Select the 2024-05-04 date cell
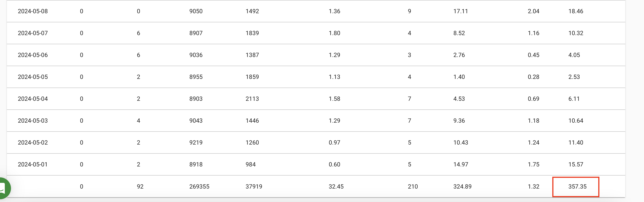Screen dimensions: 644x202 point(33,99)
